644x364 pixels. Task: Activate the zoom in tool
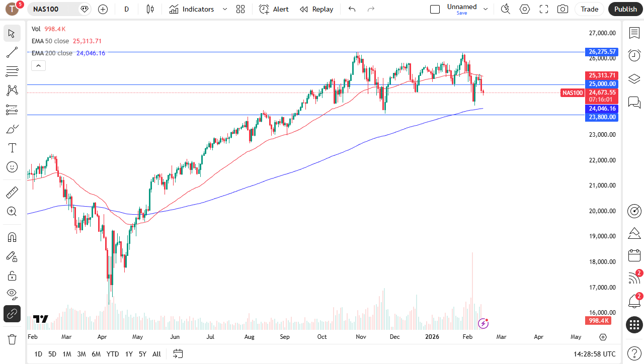pos(12,211)
